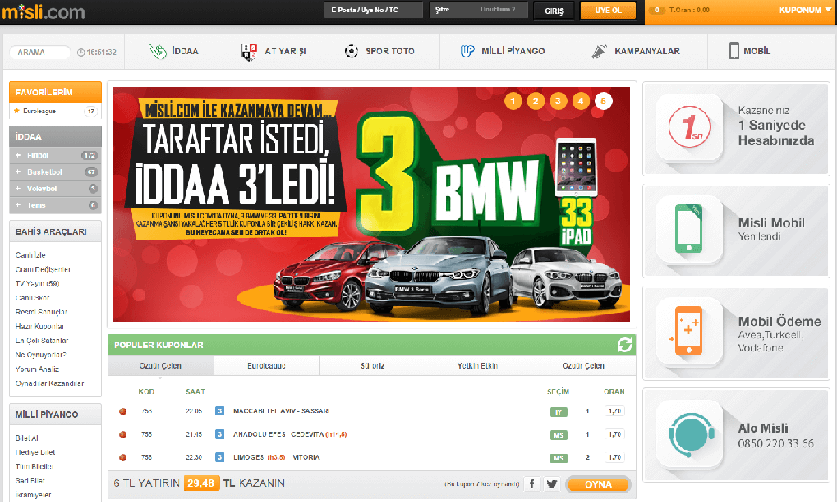The height and width of the screenshot is (504, 837).
Task: Select odds 1,70 for Limoges - Vitoria
Action: 614,458
